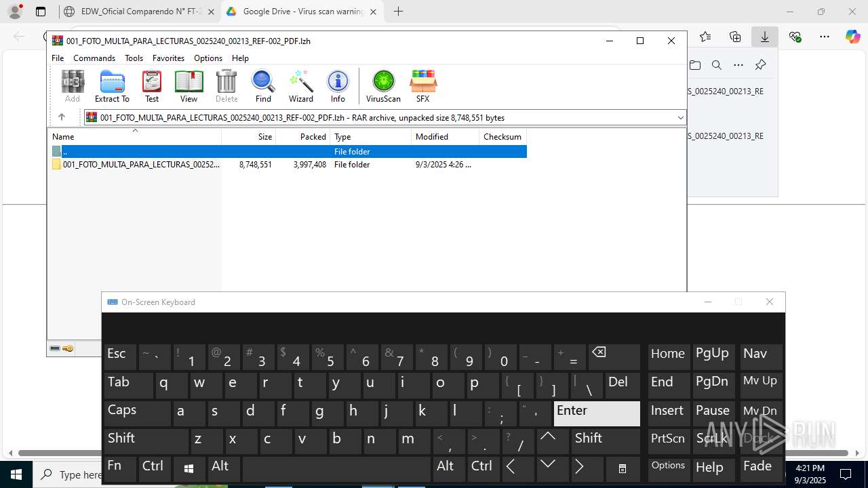Image resolution: width=868 pixels, height=488 pixels.
Task: Click the Esc key on On-Screen Keyboard
Action: point(120,357)
